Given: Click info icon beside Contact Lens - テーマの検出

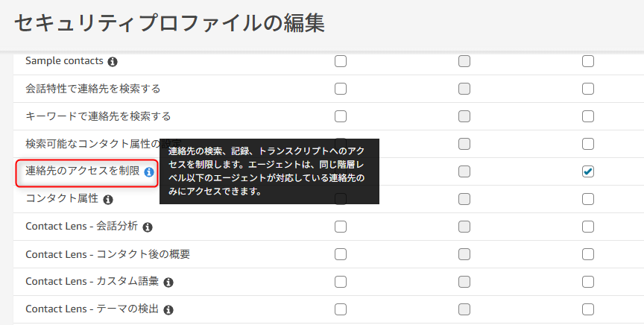Looking at the screenshot, I should tap(168, 309).
